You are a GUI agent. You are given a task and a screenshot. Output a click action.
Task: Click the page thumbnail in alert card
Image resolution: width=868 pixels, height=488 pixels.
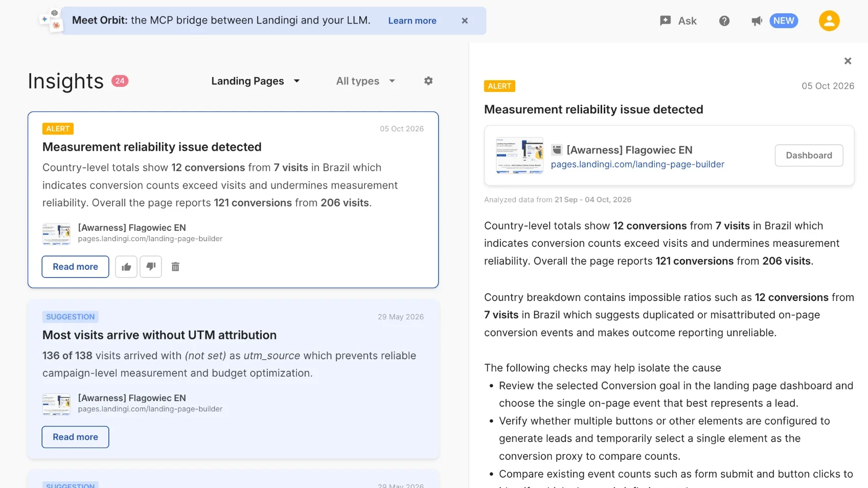[x=56, y=234]
